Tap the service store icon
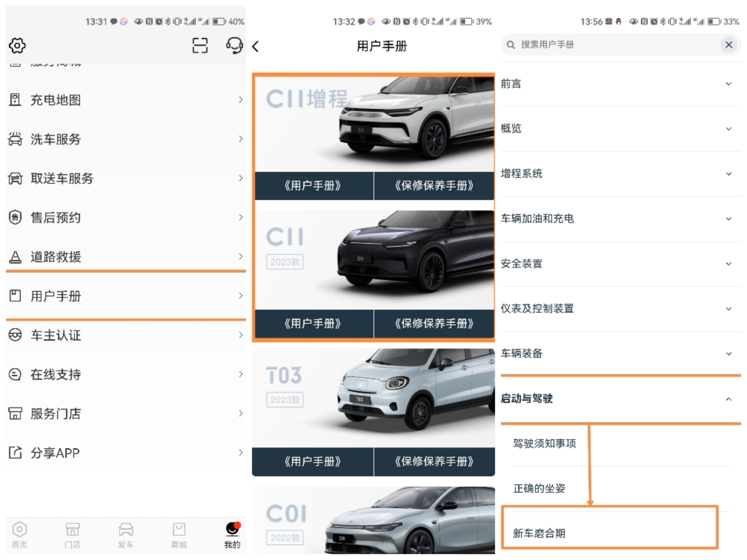The image size is (747, 560). coord(15,413)
